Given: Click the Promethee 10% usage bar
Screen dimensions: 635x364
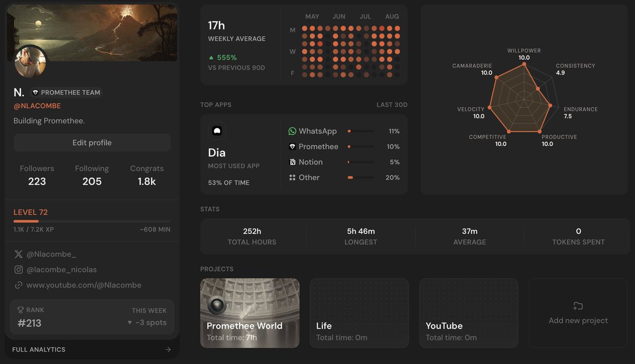Looking at the screenshot, I should click(x=361, y=147).
